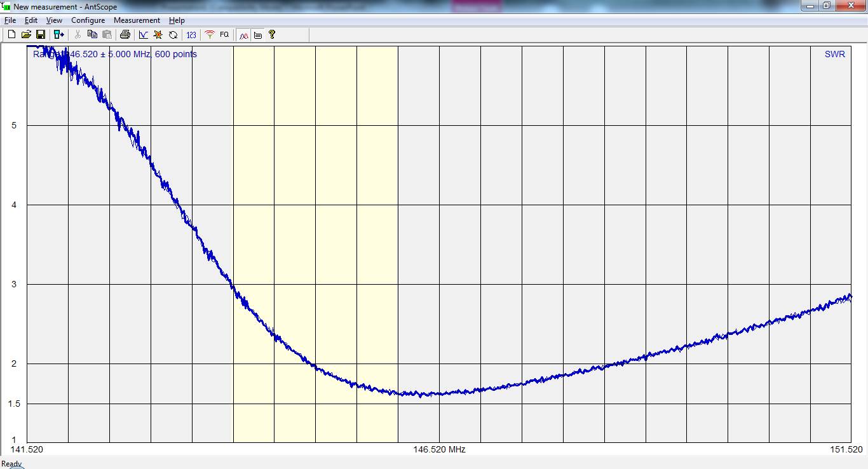Open the Measurement menu
The image size is (868, 469).
[x=137, y=20]
